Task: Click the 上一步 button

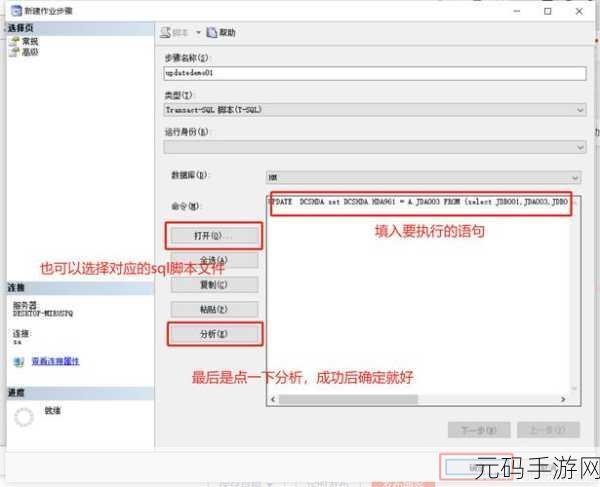Action: [548, 430]
